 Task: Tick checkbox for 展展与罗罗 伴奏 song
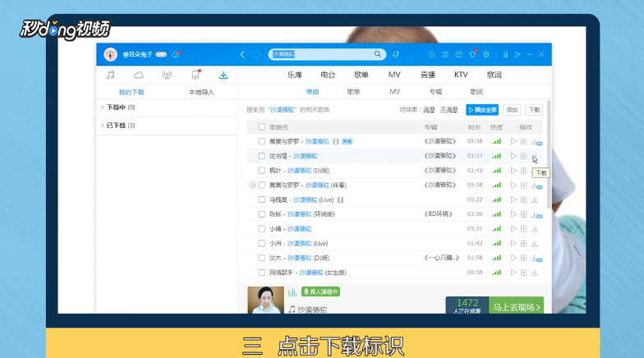(261, 186)
